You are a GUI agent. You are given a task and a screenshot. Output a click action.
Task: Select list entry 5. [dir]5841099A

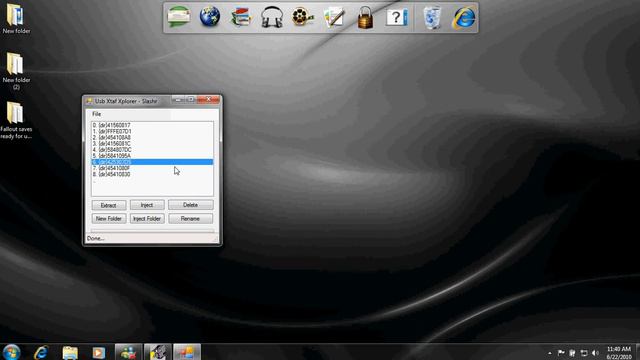click(152, 156)
